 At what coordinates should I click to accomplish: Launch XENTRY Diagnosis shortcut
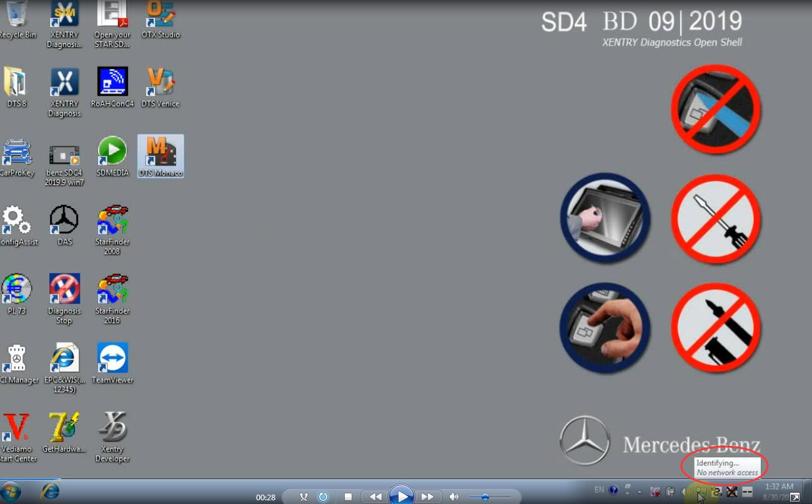64,91
